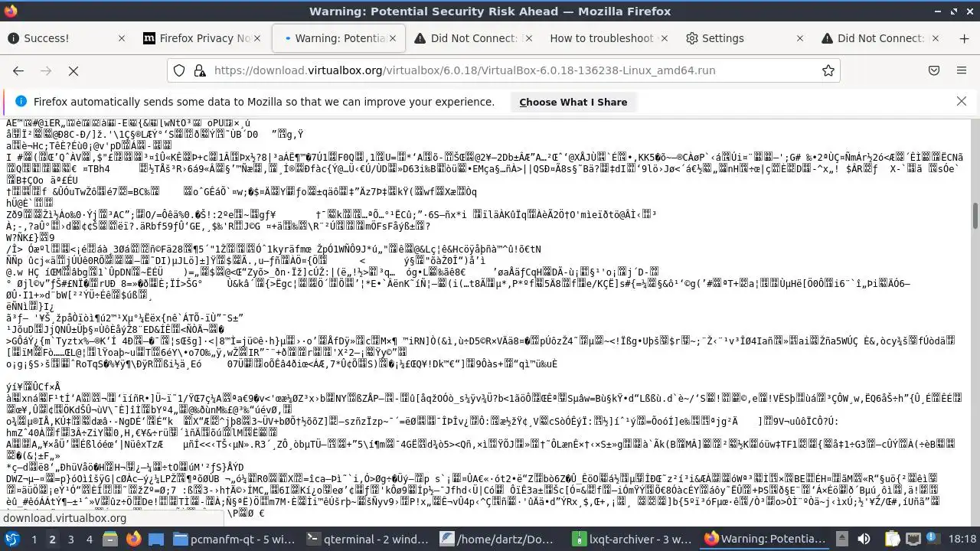The width and height of the screenshot is (980, 551).
Task: Click the Back navigation arrow
Action: (18, 70)
